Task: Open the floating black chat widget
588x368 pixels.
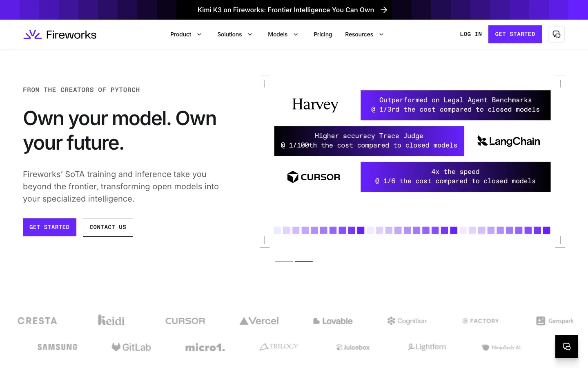Action: [567, 347]
